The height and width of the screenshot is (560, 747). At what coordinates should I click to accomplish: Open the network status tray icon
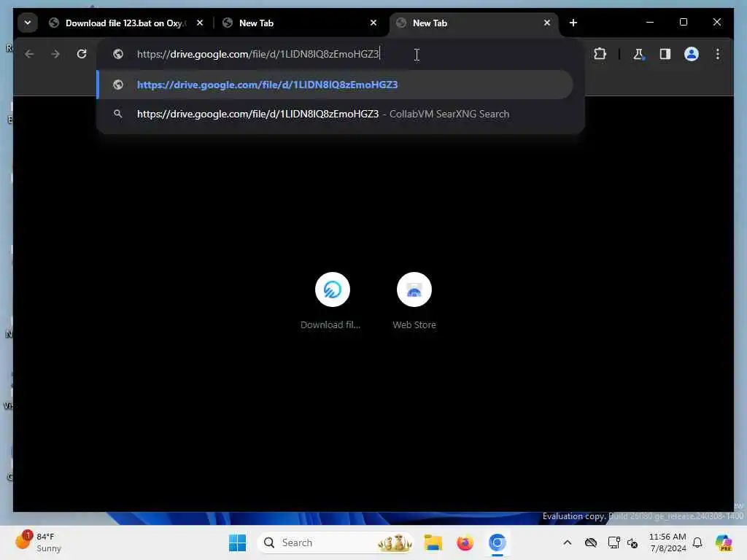(x=614, y=542)
